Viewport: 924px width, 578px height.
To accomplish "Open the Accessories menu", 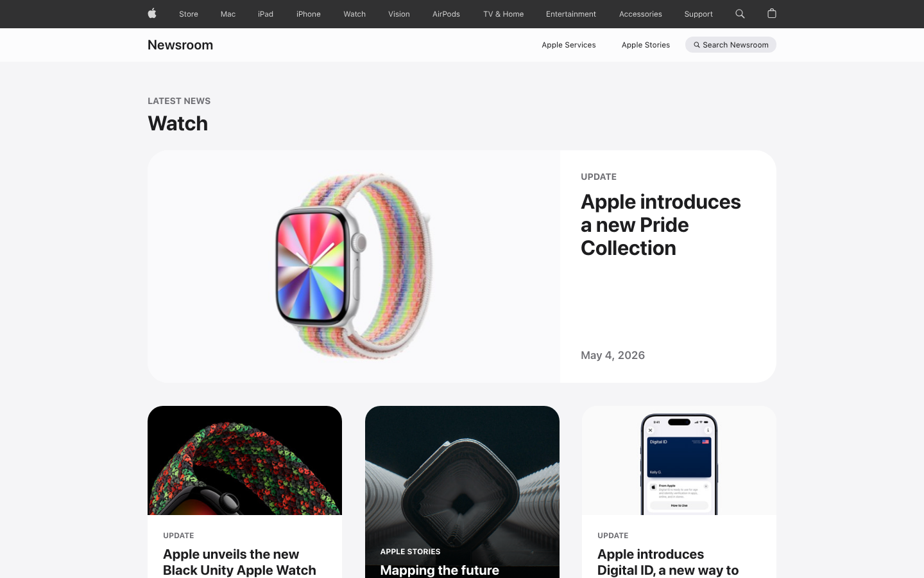I will click(x=640, y=14).
